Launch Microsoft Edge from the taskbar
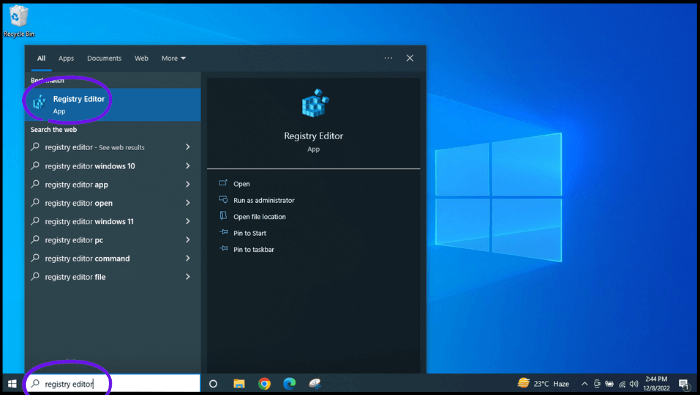Screen dimensions: 700x395 point(289,384)
